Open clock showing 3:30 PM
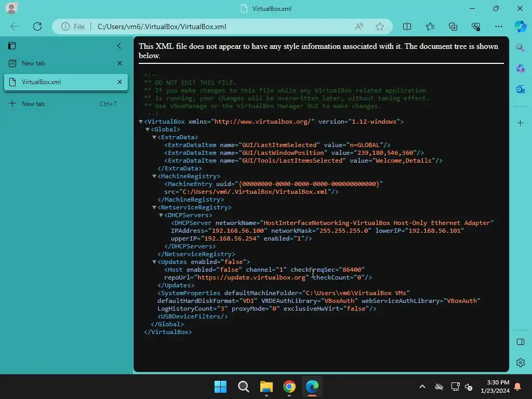Viewport: 532px width, 399px height. [x=495, y=387]
